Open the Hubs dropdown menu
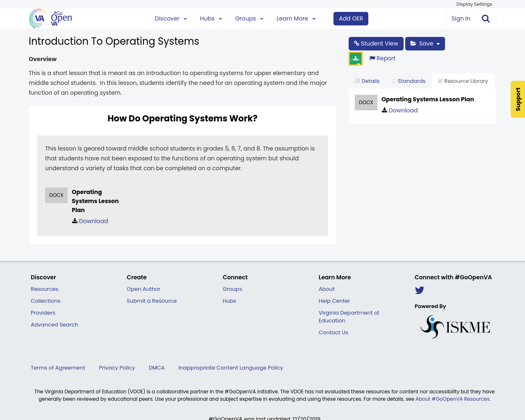The image size is (525, 420). tap(211, 18)
